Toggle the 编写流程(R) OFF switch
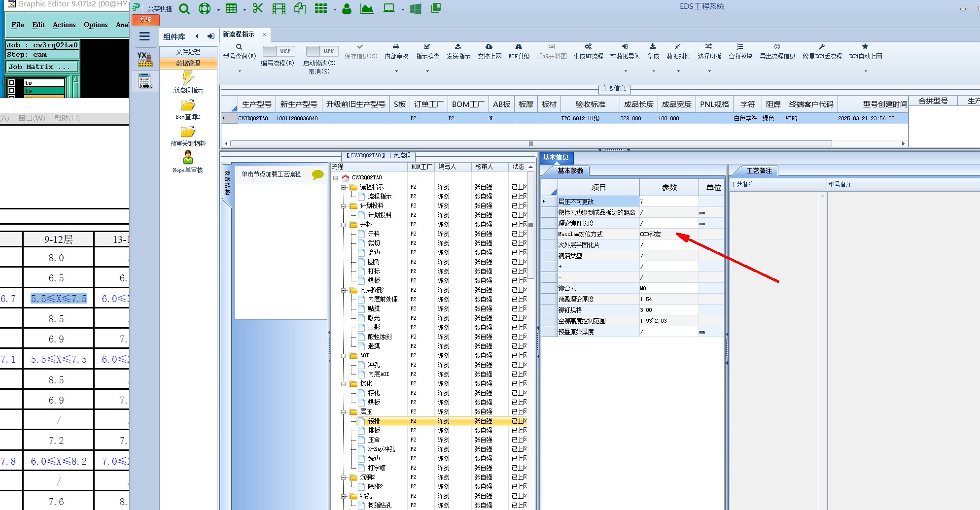980x510 pixels. tap(279, 51)
